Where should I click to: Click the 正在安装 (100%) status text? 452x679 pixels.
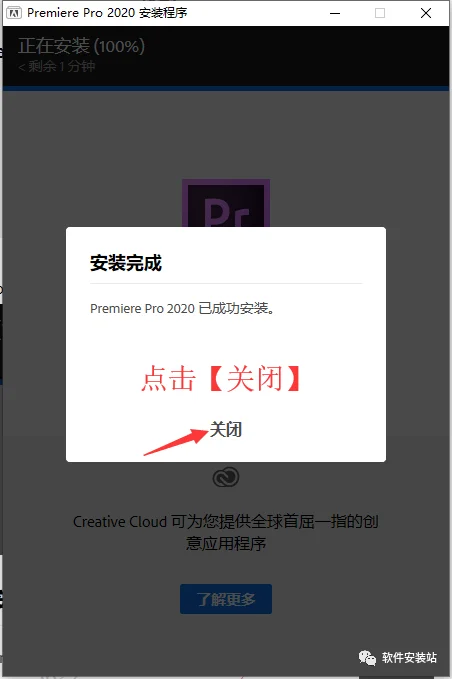(81, 46)
